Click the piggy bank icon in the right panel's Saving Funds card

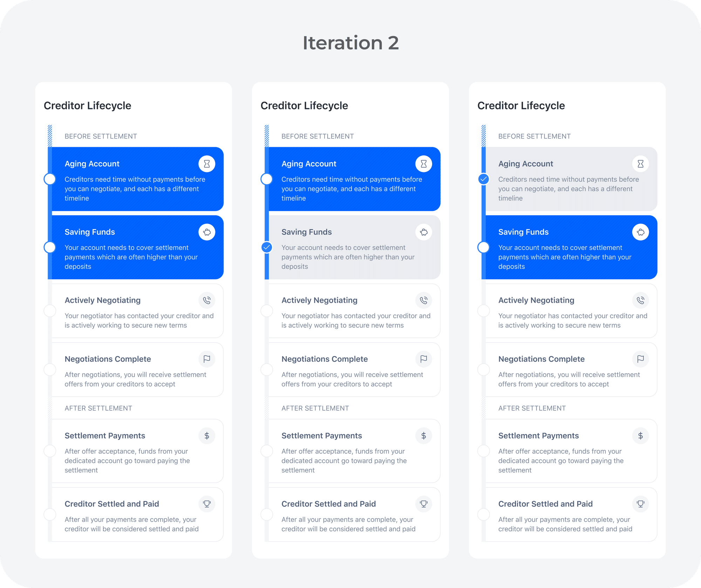(x=641, y=232)
